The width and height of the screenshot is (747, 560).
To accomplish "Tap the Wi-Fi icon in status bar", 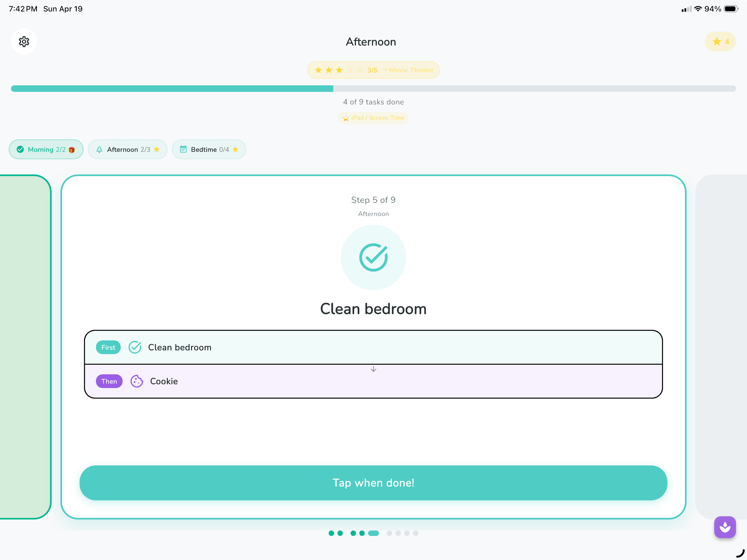I will (698, 9).
